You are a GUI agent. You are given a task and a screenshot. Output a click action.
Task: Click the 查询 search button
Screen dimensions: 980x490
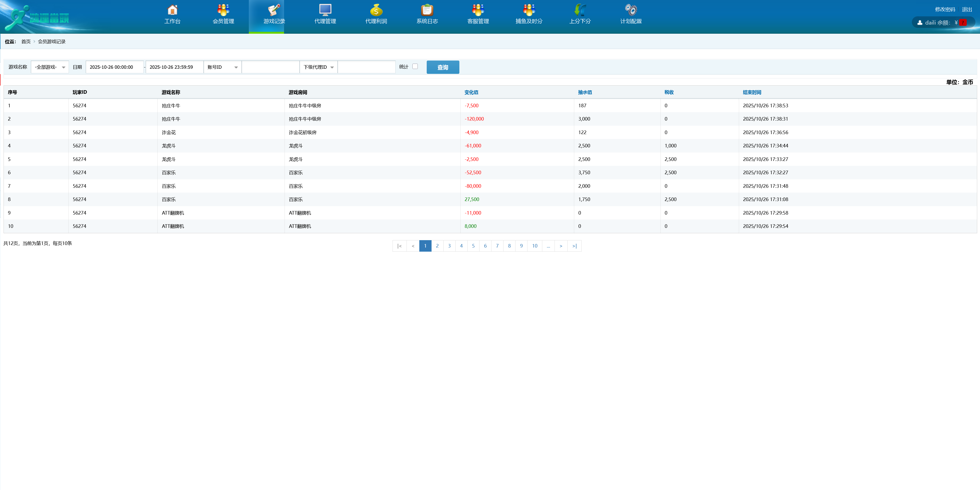[443, 67]
